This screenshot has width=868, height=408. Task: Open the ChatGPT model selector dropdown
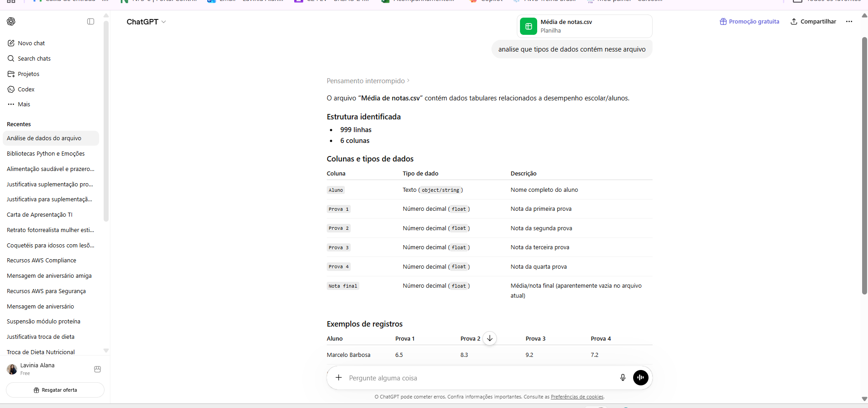[146, 22]
